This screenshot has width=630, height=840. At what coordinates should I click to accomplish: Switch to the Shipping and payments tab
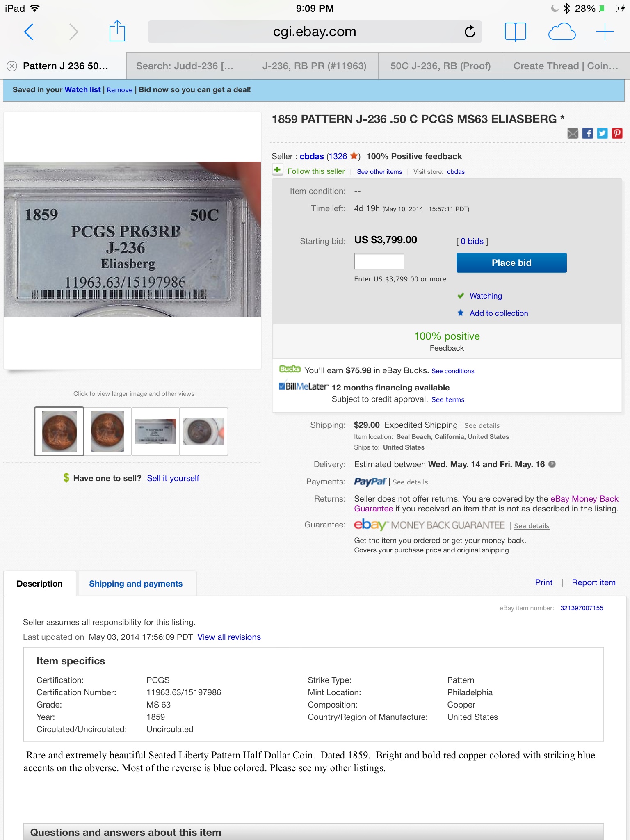[136, 584]
